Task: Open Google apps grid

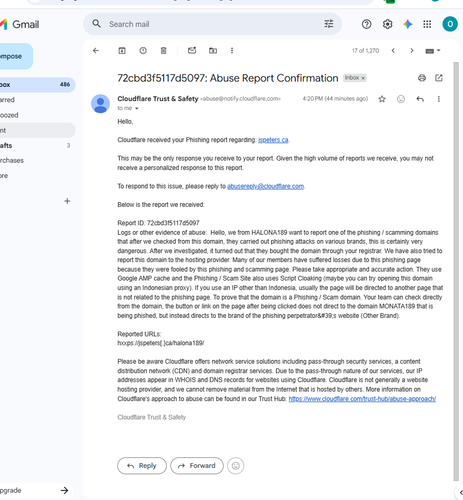Action: (x=427, y=24)
